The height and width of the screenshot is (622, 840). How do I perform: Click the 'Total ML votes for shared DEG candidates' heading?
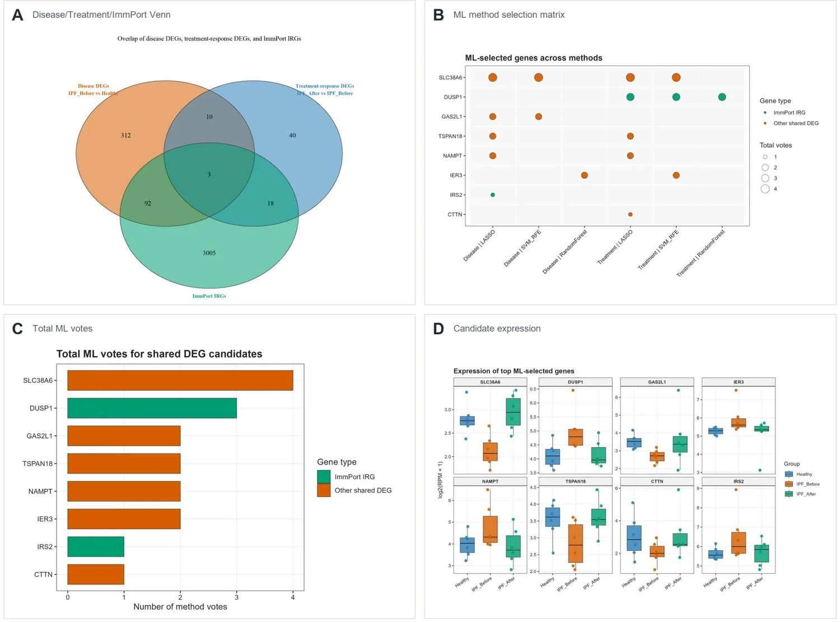[160, 354]
